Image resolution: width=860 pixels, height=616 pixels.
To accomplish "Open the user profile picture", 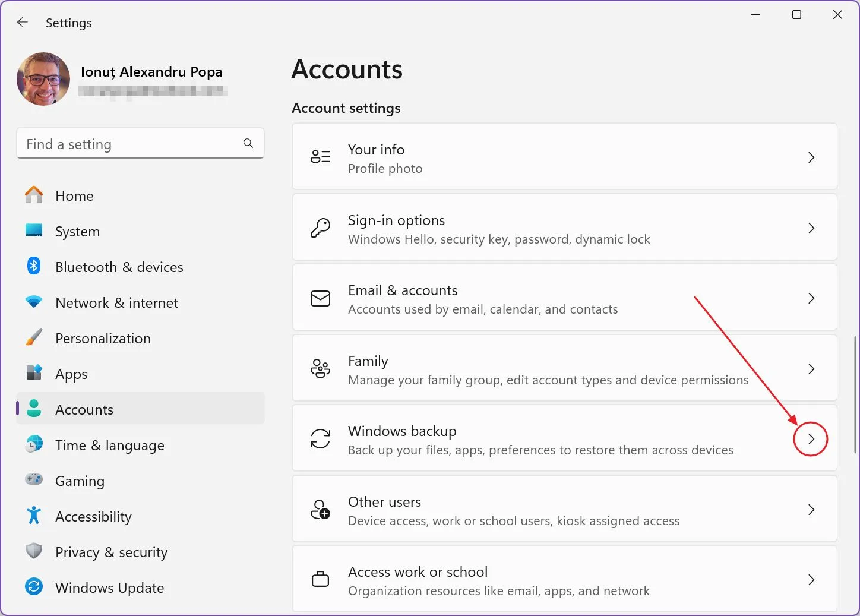I will [43, 79].
